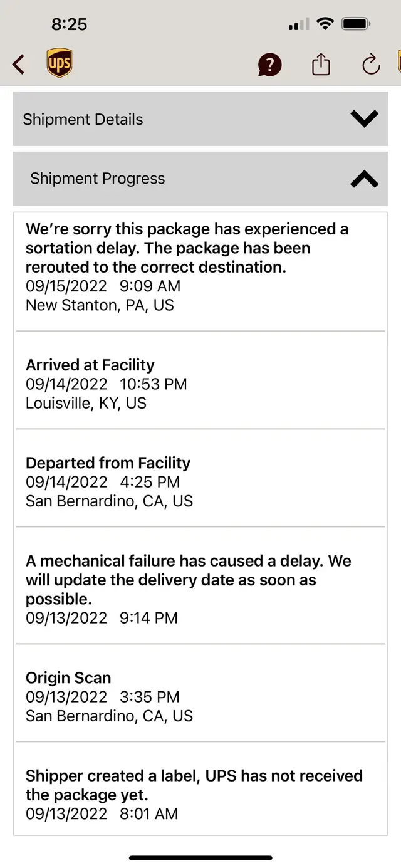Tap the mechanical failure delay entry
Image resolution: width=401 pixels, height=868 pixels.
pyautogui.click(x=188, y=588)
